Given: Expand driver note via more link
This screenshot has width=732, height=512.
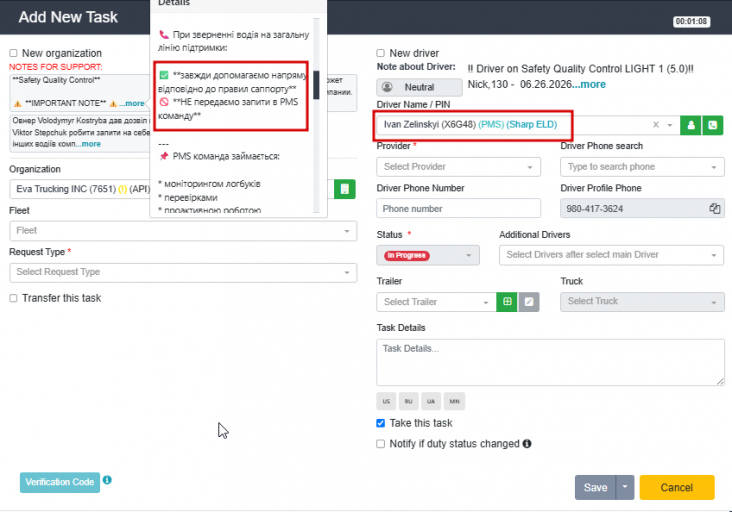Looking at the screenshot, I should (589, 84).
